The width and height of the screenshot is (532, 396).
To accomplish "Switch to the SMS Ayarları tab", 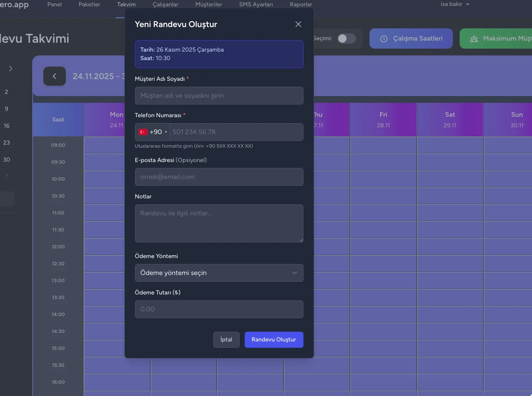I will 256,5.
